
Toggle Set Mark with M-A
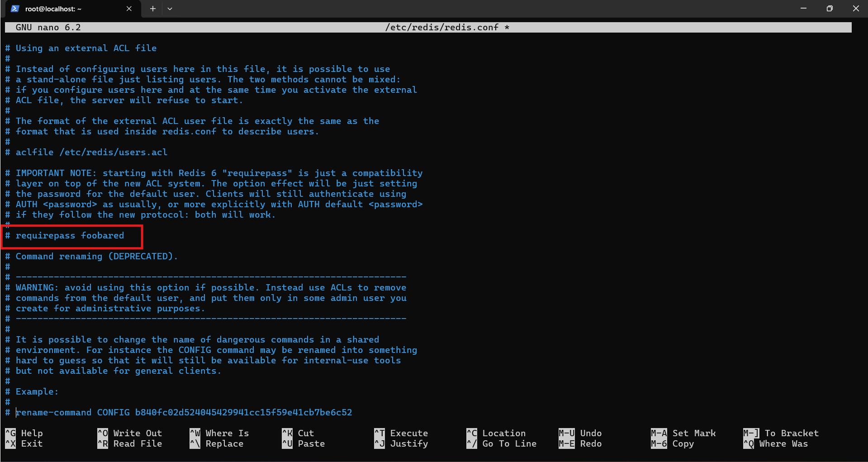(x=659, y=433)
